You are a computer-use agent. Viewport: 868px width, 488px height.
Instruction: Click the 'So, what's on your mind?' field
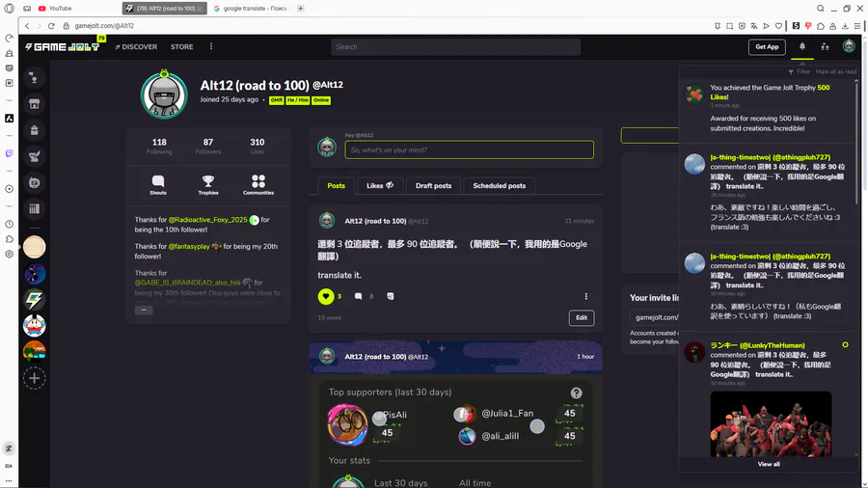(470, 149)
